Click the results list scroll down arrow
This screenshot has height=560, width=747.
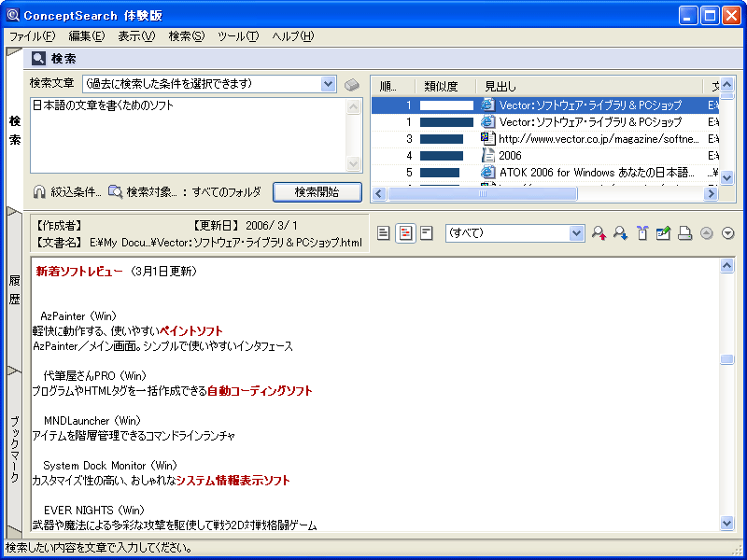pos(727,178)
